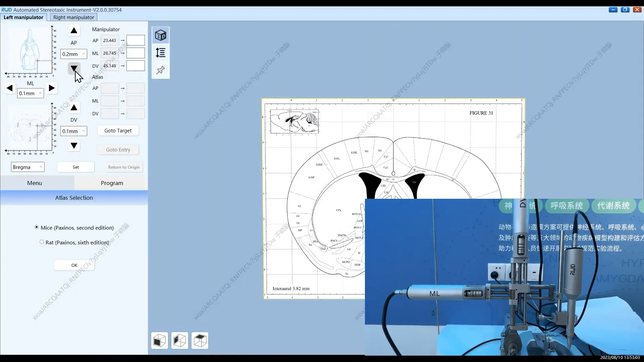This screenshot has height=362, width=644.
Task: Click the AP up arrow control
Action: pos(73,31)
